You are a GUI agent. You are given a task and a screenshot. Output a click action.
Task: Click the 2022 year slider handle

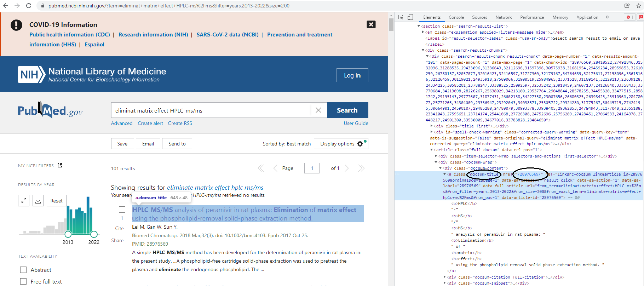coord(94,234)
